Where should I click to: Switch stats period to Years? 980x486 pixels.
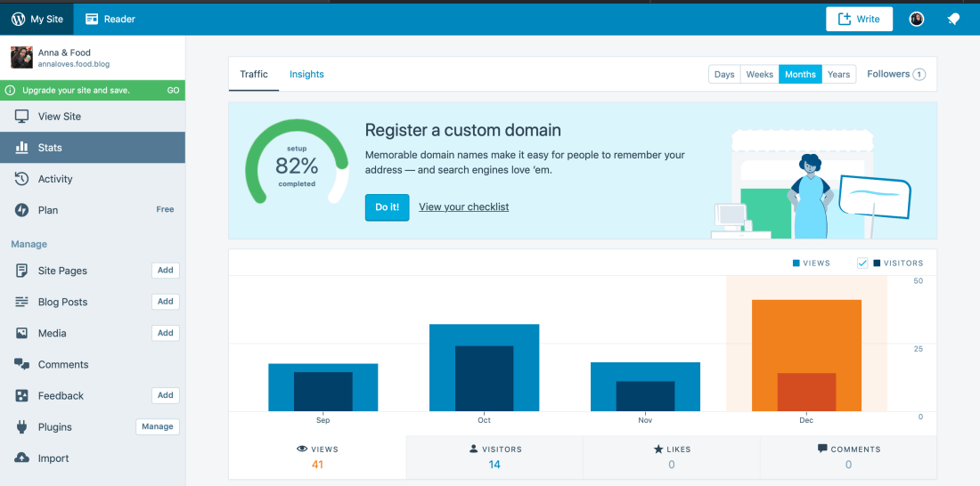coord(838,75)
